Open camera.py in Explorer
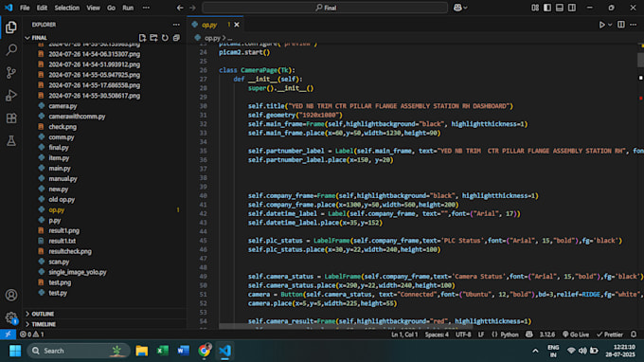The image size is (644, 362). tap(63, 106)
